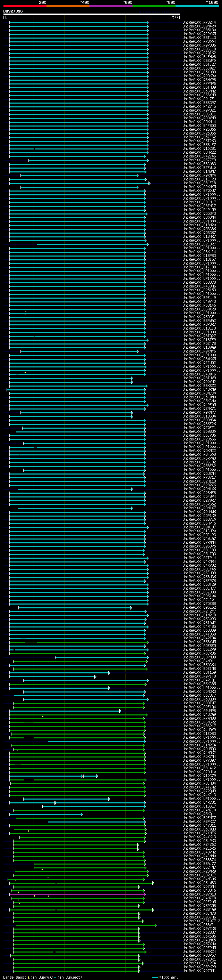Image resolution: width=222 pixels, height=980 pixels.
Task: Select hit label UniRef100_P35130
Action: (x=199, y=30)
